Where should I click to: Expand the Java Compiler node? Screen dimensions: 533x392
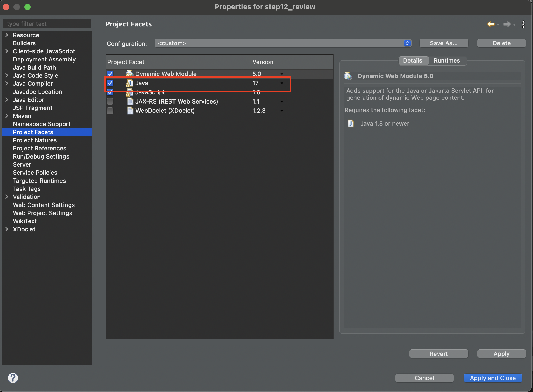click(x=7, y=83)
